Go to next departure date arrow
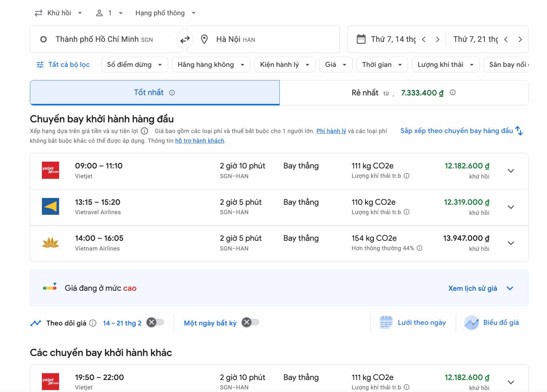Viewport: 547px width, 392px height. pyautogui.click(x=438, y=40)
